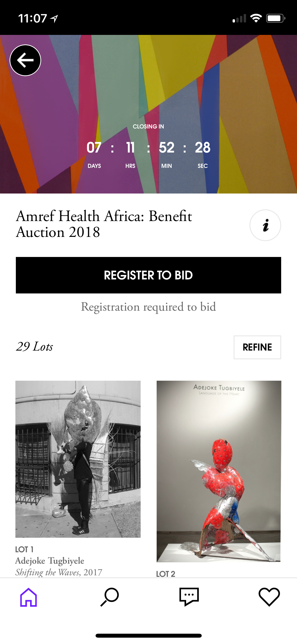Open the Search tab
The image size is (297, 644).
click(110, 597)
